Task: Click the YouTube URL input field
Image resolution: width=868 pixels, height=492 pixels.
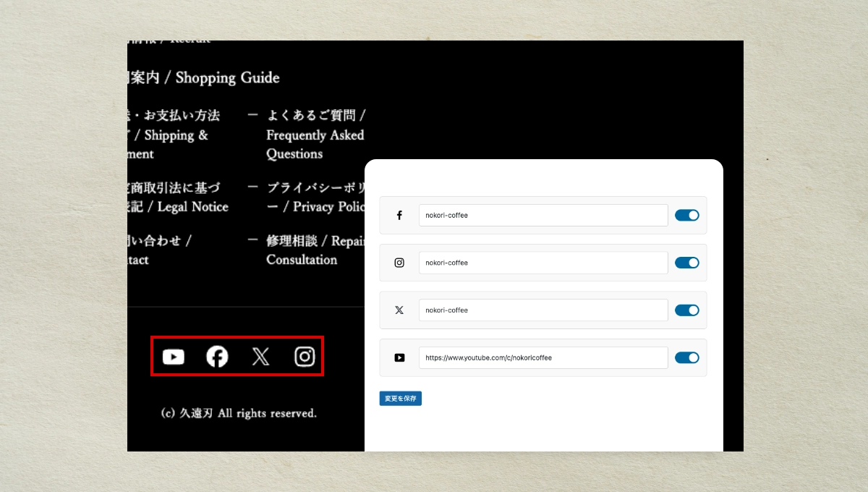Action: 542,357
